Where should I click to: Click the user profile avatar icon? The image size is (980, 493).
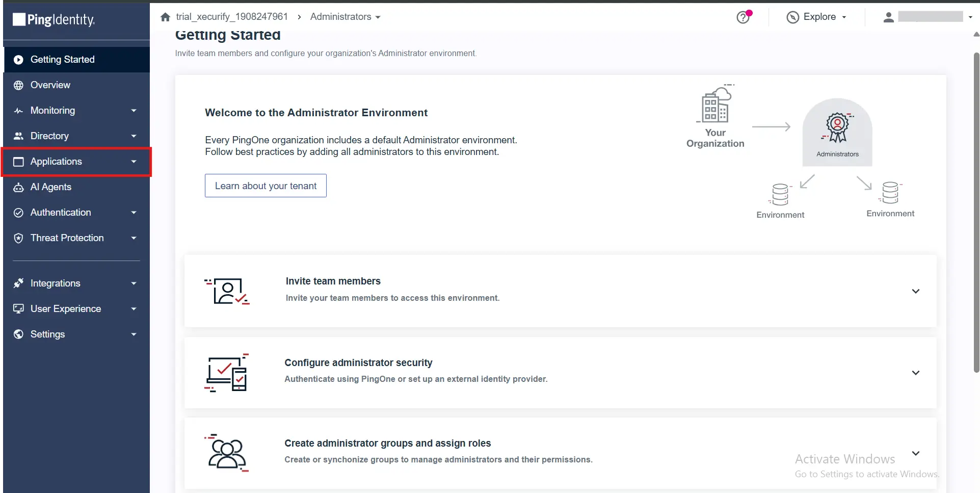coord(888,17)
